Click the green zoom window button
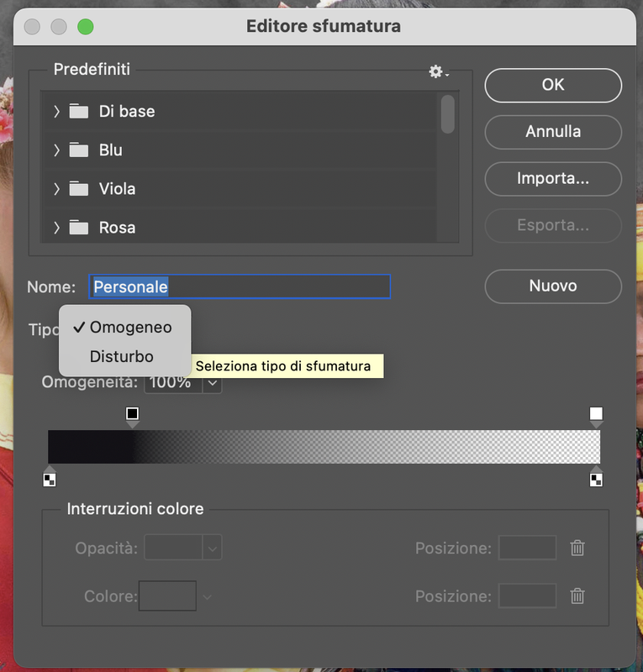The image size is (643, 672). click(86, 27)
